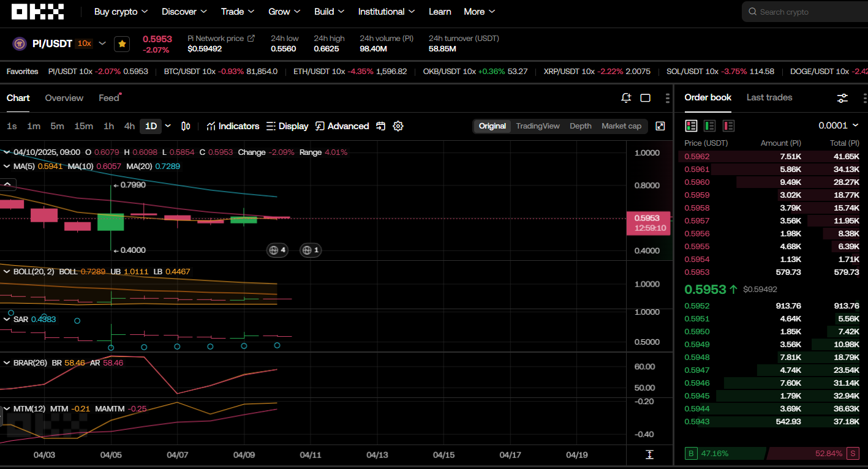
Task: Switch to the Chart tab
Action: (x=18, y=98)
